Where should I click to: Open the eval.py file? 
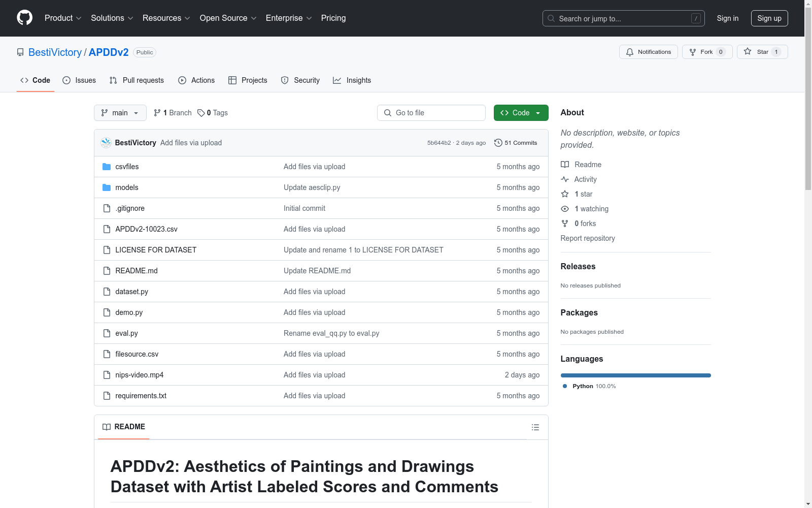coord(126,333)
